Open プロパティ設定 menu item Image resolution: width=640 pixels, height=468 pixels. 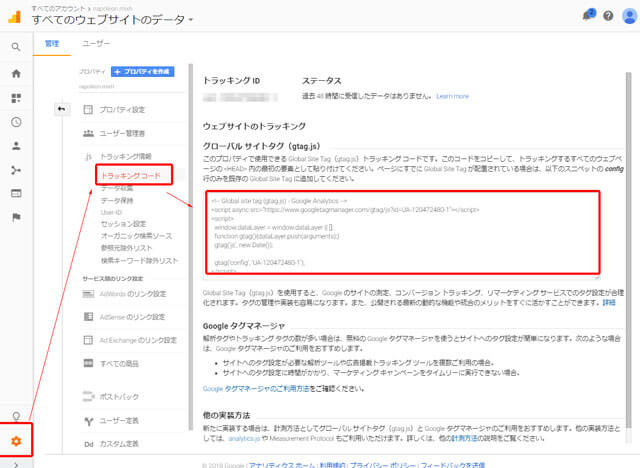pyautogui.click(x=122, y=110)
